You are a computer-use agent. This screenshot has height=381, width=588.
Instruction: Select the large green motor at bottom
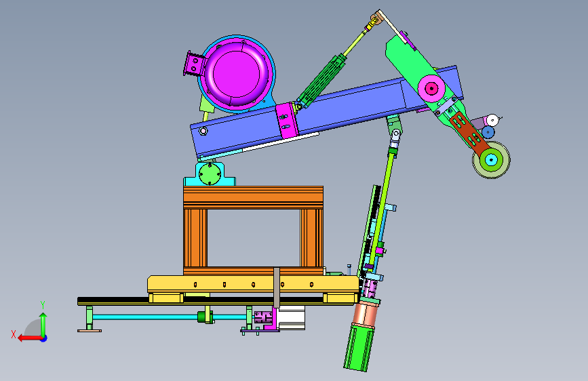tap(360, 347)
